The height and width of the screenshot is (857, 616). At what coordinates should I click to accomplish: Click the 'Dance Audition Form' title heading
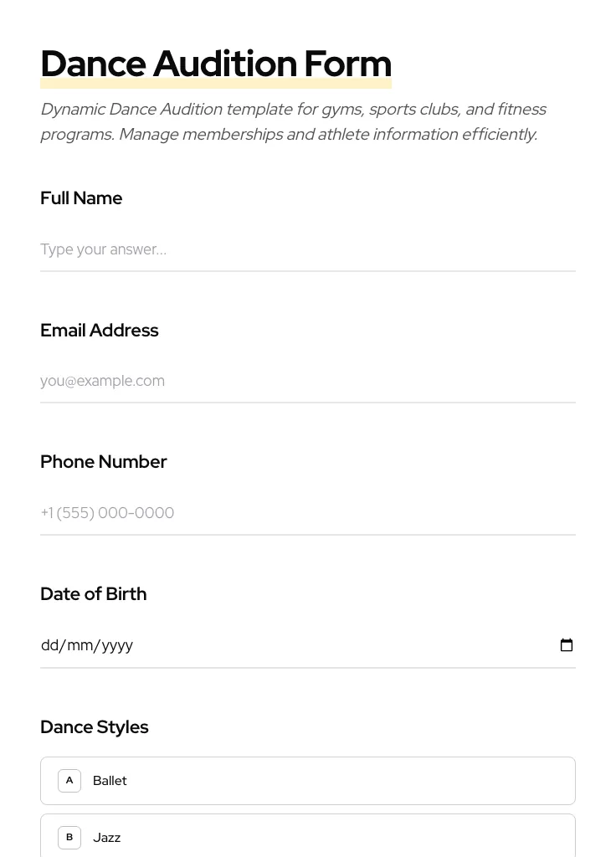[x=215, y=64]
